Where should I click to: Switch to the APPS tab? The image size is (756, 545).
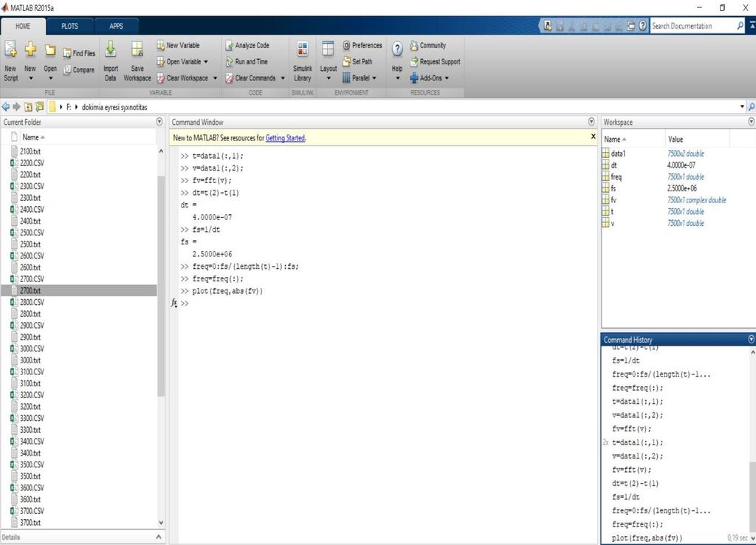(x=116, y=26)
